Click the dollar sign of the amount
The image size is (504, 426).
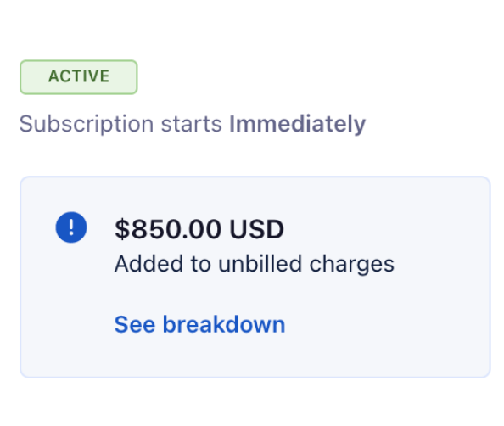(122, 230)
